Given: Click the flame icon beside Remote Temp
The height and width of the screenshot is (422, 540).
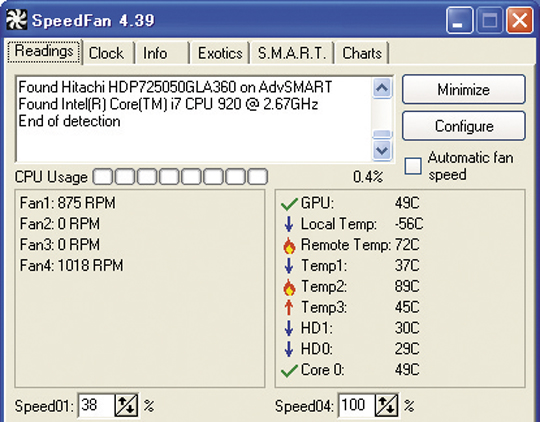Looking at the screenshot, I should coord(289,245).
